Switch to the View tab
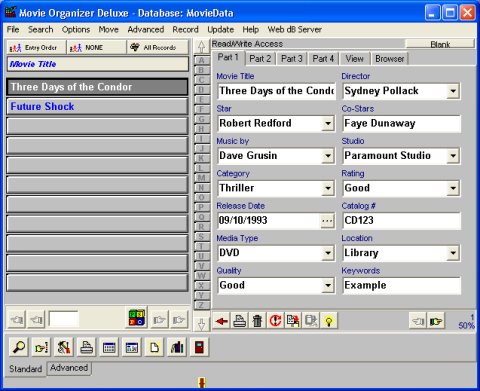The width and height of the screenshot is (480, 391). (x=354, y=59)
